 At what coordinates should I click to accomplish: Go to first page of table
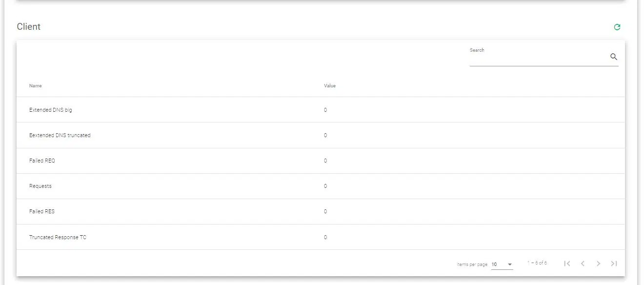(x=567, y=264)
